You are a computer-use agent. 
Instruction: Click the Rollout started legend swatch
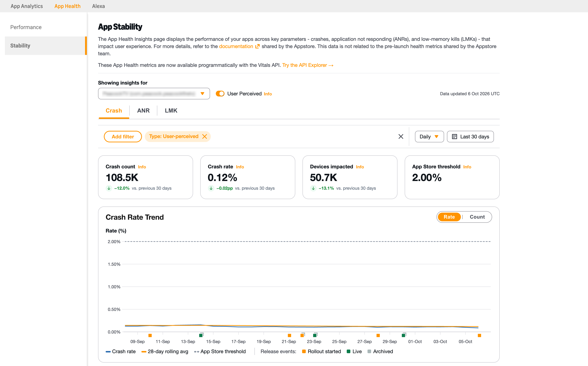304,352
